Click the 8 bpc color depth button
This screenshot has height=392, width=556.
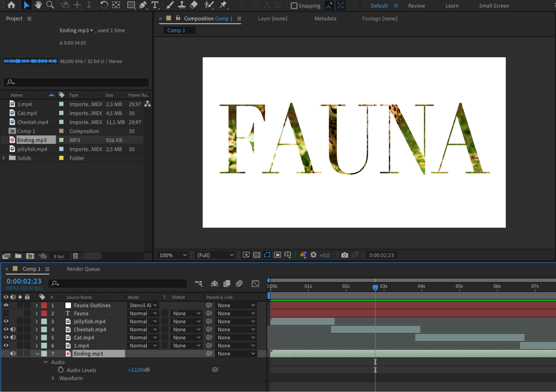[59, 256]
